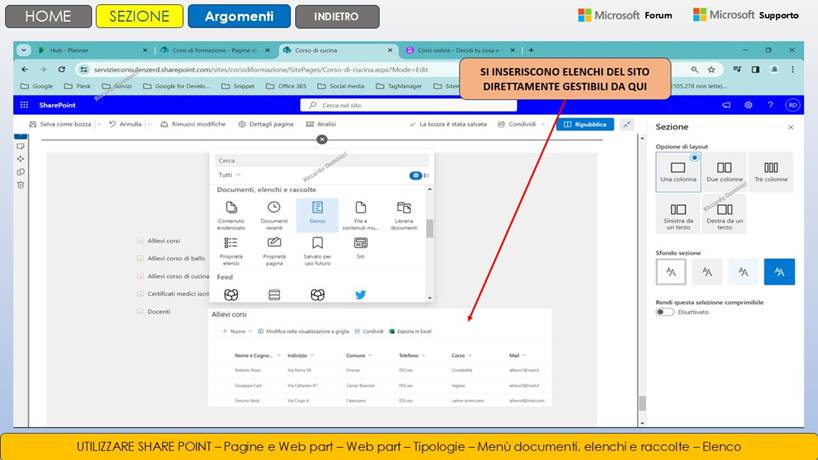Bookmark the page with the star icon

coord(711,69)
